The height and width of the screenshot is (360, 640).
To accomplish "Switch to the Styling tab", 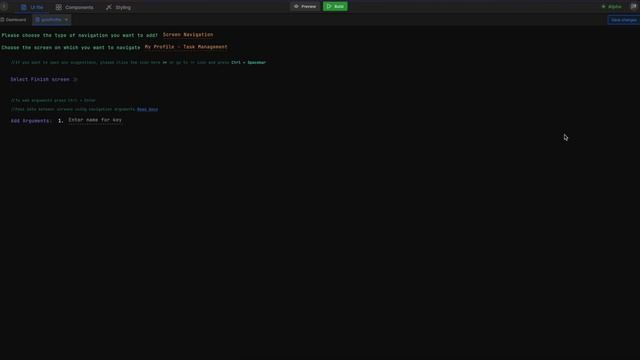I will tap(118, 7).
